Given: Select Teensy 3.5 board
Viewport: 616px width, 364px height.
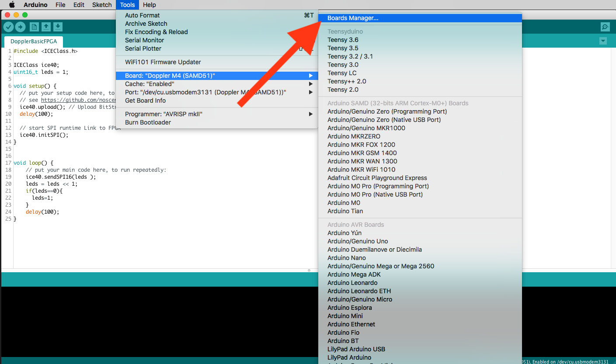Looking at the screenshot, I should pyautogui.click(x=420, y=48).
